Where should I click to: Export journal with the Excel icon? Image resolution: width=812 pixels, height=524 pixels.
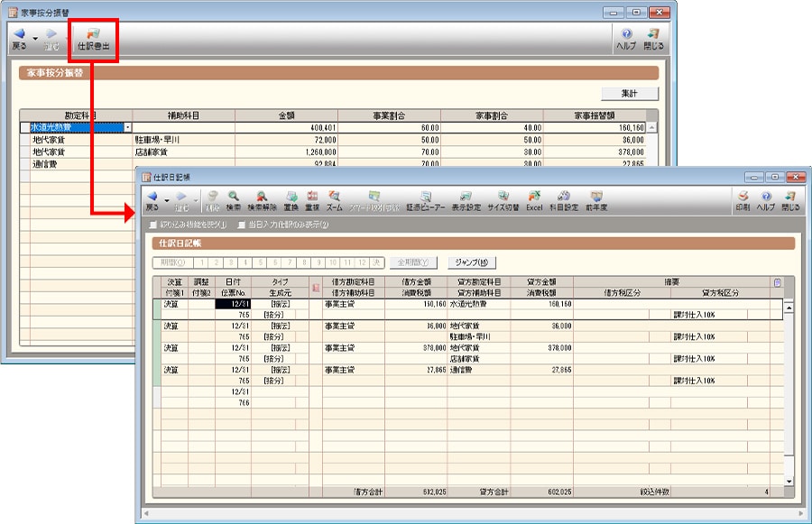click(534, 199)
